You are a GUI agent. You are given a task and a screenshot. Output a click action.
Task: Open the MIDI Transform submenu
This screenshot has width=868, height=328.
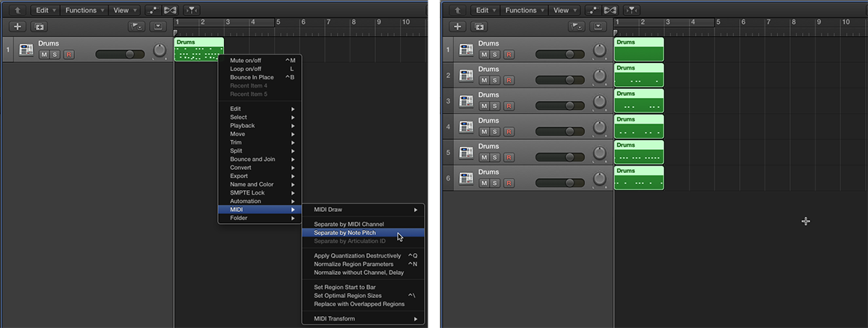coord(363,319)
